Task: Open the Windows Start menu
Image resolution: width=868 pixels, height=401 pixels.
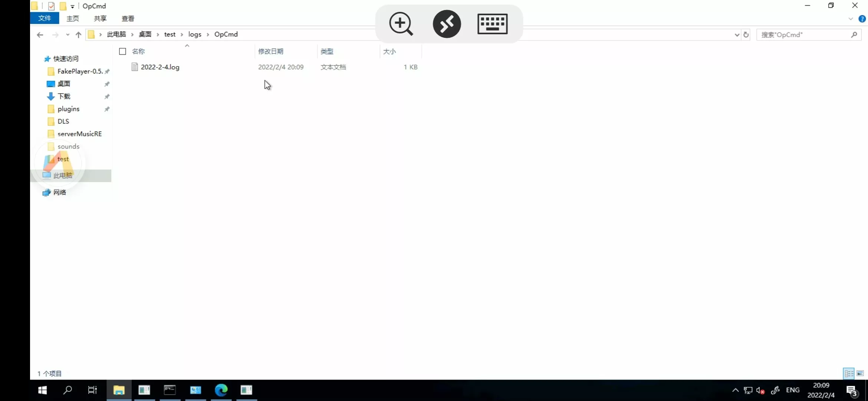Action: coord(42,390)
